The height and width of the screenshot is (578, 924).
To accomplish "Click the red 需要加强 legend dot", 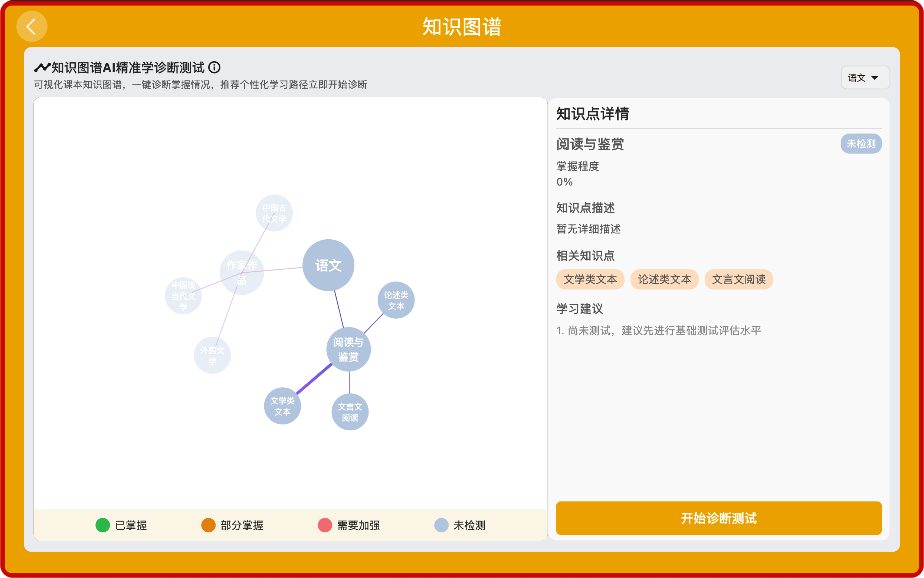I will pos(325,525).
